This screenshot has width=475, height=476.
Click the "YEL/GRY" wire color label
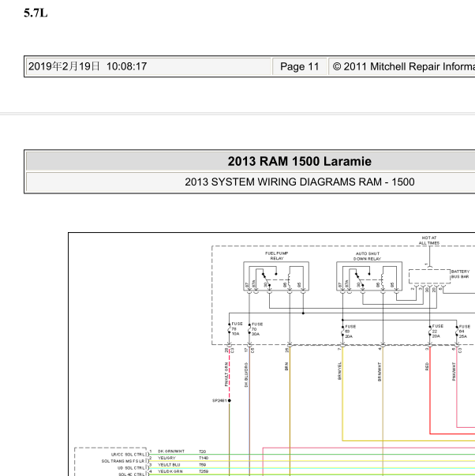166,458
